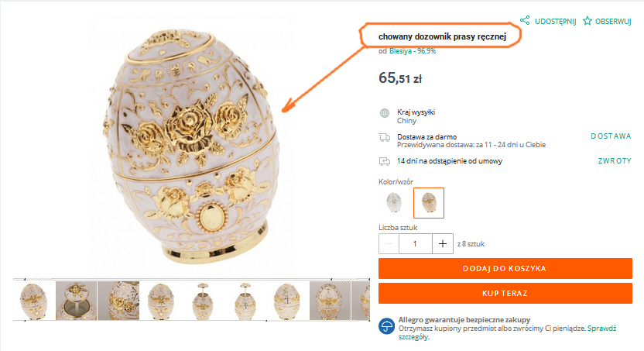Click the quantity input field
The image size is (644, 351).
416,243
